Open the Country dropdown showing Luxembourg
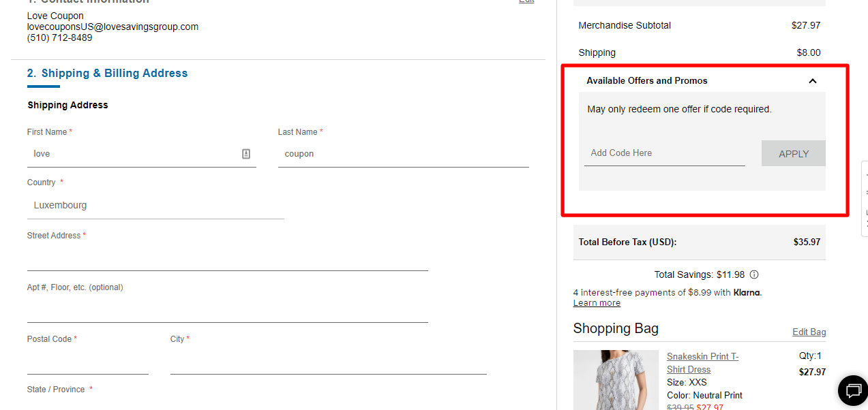 [155, 205]
